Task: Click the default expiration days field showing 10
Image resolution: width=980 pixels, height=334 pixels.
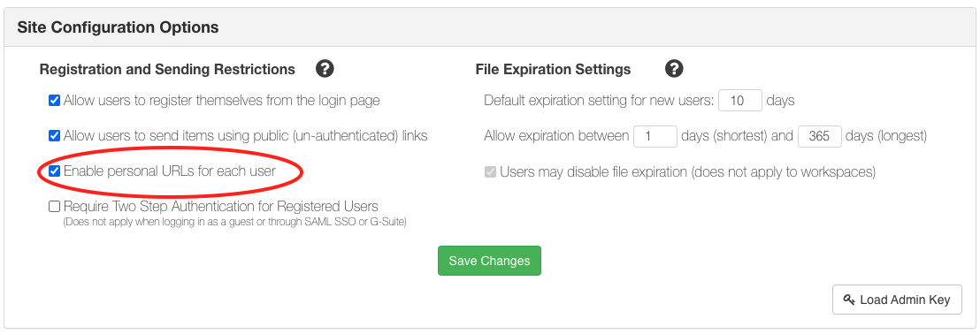Action: (740, 101)
